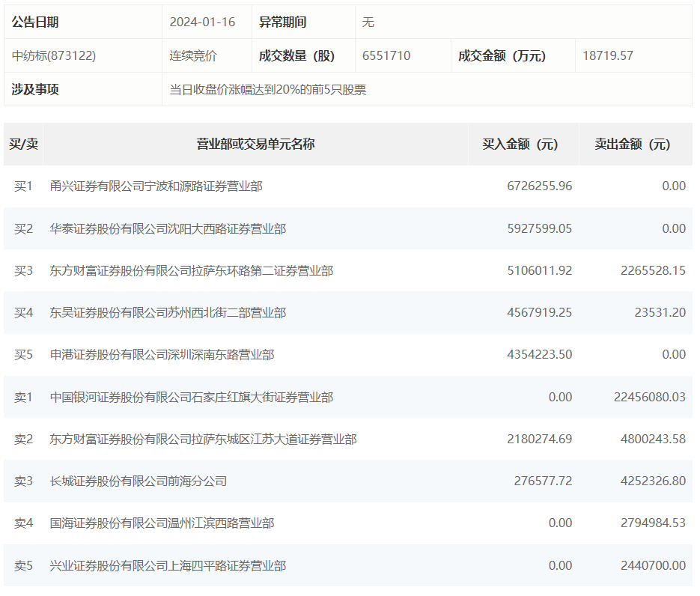The height and width of the screenshot is (596, 700).
Task: Click buy amount 2180274.69
Action: coord(539,439)
